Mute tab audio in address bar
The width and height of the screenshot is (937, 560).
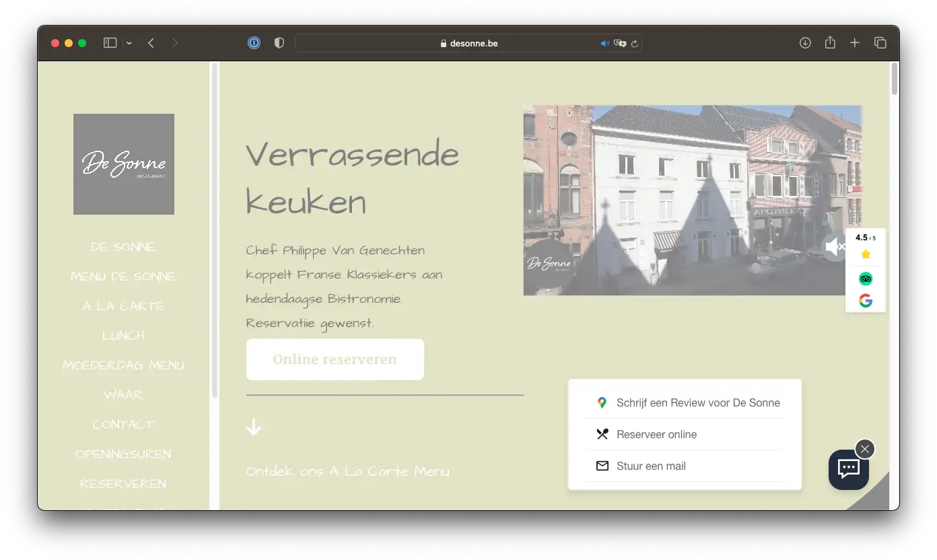[x=604, y=44]
